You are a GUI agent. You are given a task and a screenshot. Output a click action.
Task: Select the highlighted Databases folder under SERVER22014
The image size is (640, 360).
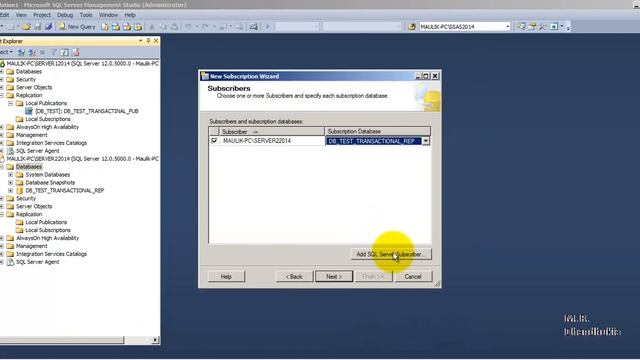29,167
